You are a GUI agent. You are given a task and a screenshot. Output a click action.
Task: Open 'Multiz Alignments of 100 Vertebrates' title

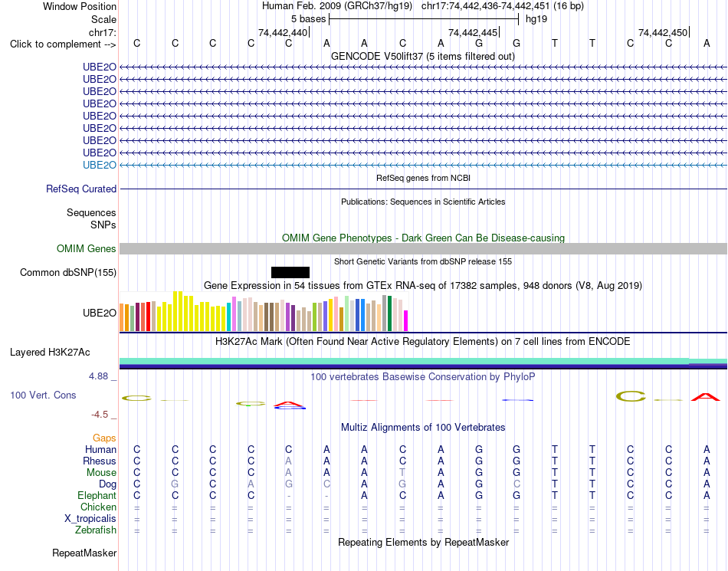[x=423, y=427]
